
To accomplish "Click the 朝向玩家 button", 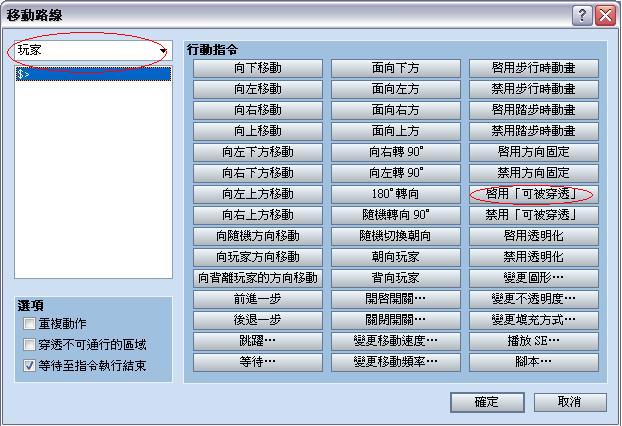I will (x=396, y=257).
